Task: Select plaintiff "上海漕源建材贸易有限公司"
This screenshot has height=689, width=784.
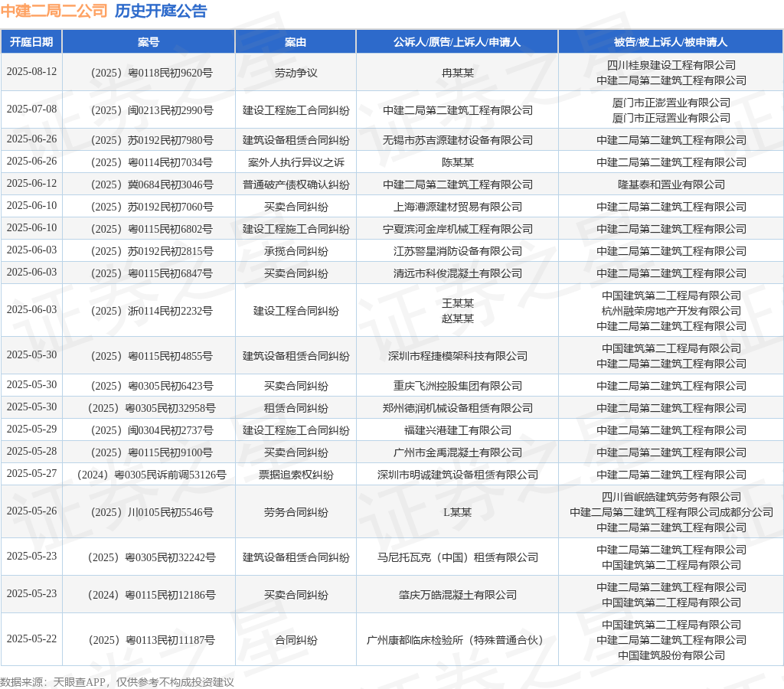Action: [458, 207]
